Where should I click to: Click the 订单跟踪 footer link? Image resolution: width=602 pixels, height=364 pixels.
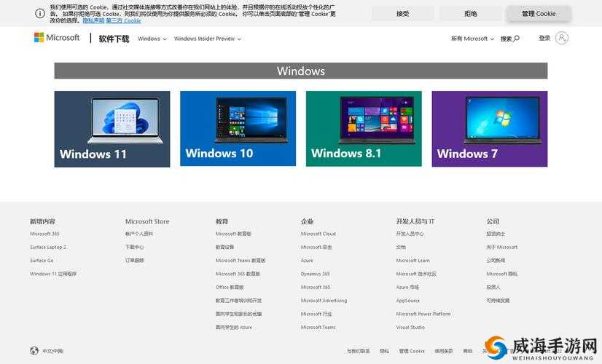(x=134, y=261)
